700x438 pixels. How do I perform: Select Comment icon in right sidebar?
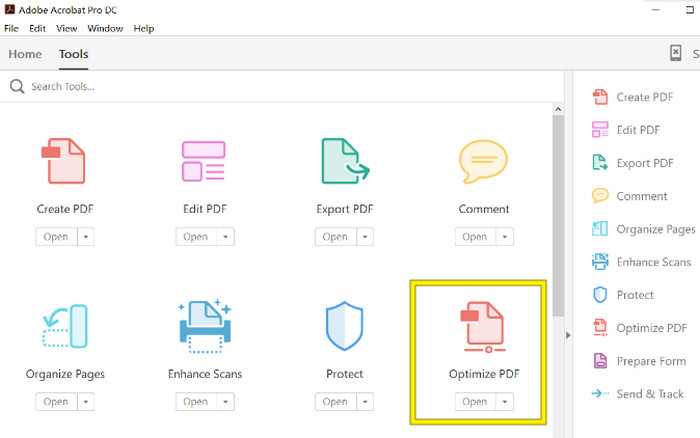(x=600, y=196)
